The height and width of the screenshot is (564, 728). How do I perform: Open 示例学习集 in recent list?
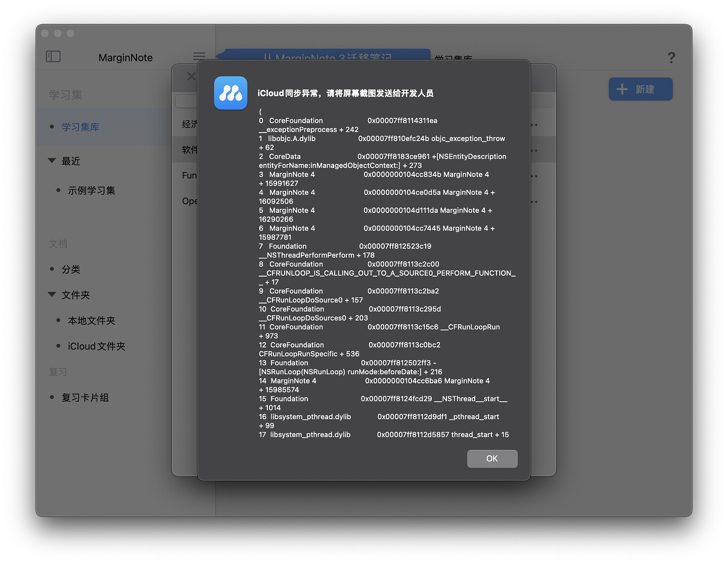(x=92, y=191)
